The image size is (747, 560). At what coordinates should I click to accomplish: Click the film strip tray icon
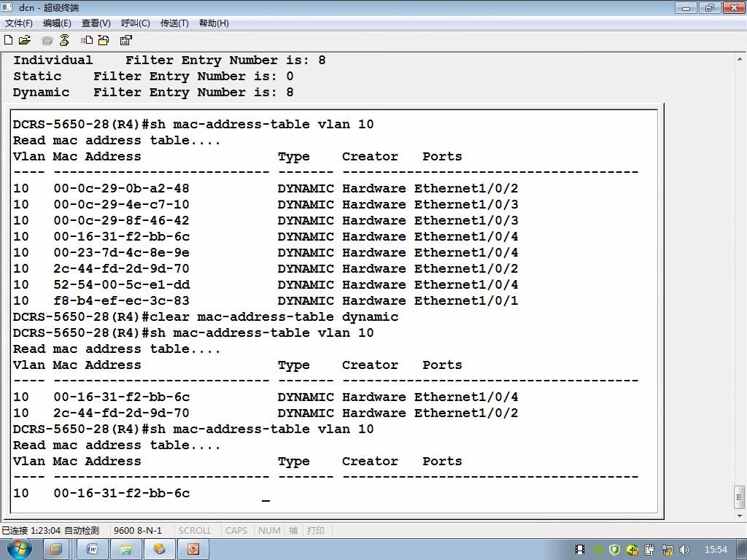tap(580, 550)
